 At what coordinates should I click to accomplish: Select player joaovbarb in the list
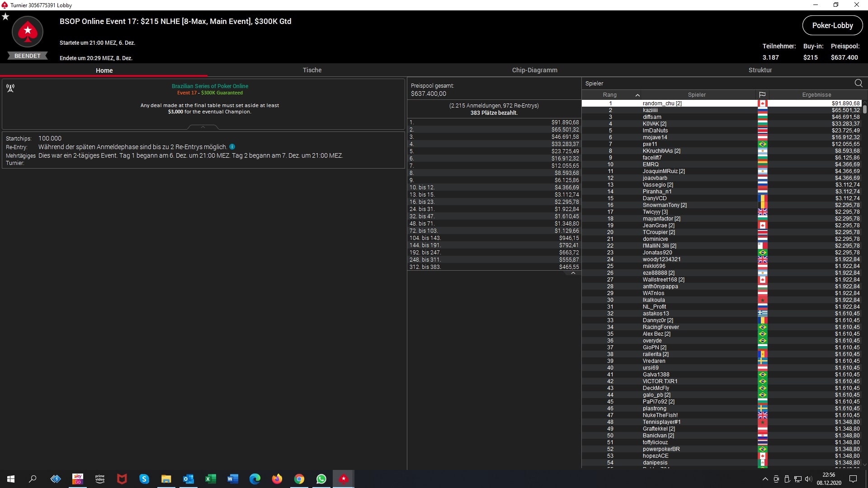722,178
